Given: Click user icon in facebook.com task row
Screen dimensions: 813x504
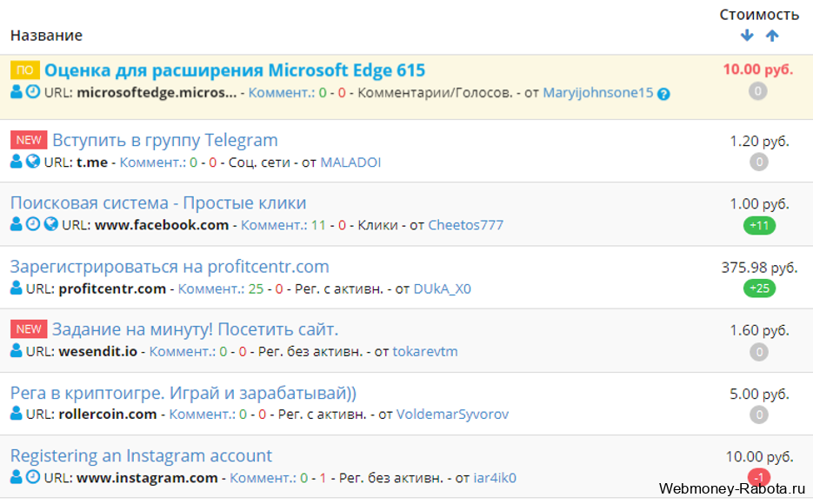Looking at the screenshot, I should tap(17, 224).
